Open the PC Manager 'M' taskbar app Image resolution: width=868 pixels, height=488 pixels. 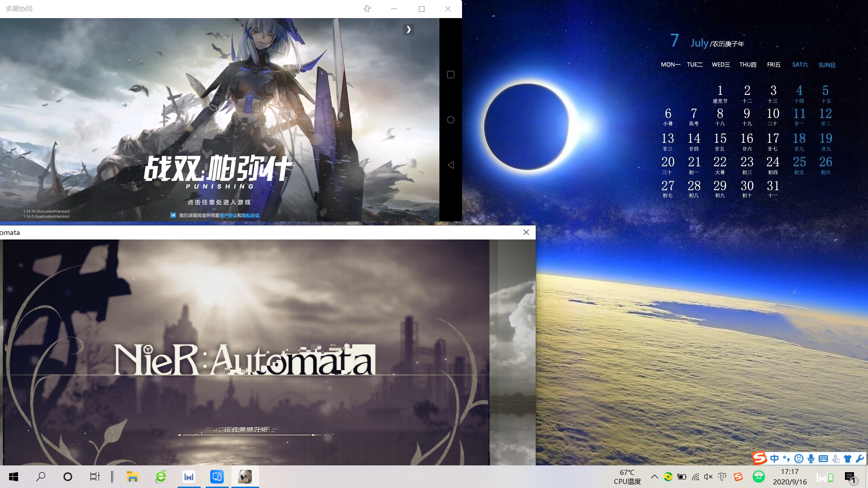tap(189, 477)
